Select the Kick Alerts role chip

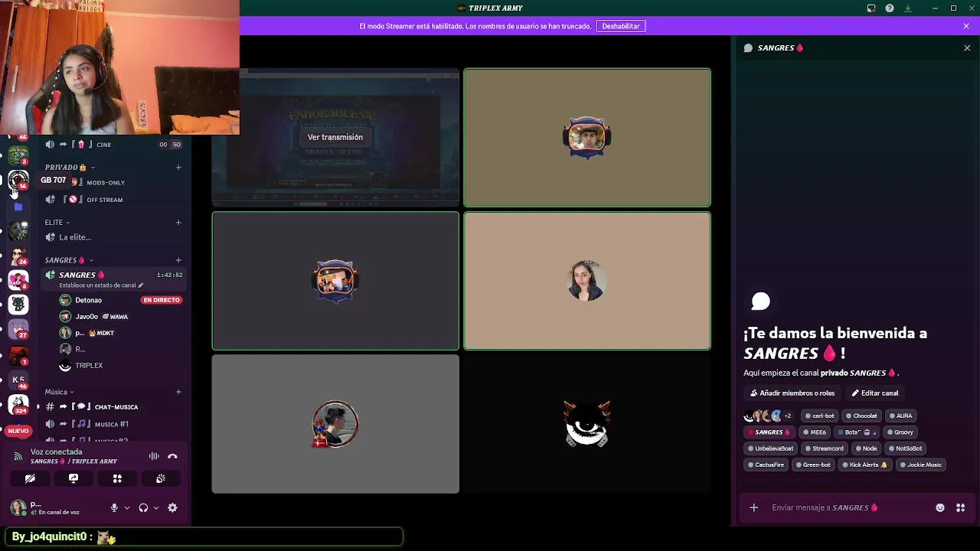(x=864, y=464)
